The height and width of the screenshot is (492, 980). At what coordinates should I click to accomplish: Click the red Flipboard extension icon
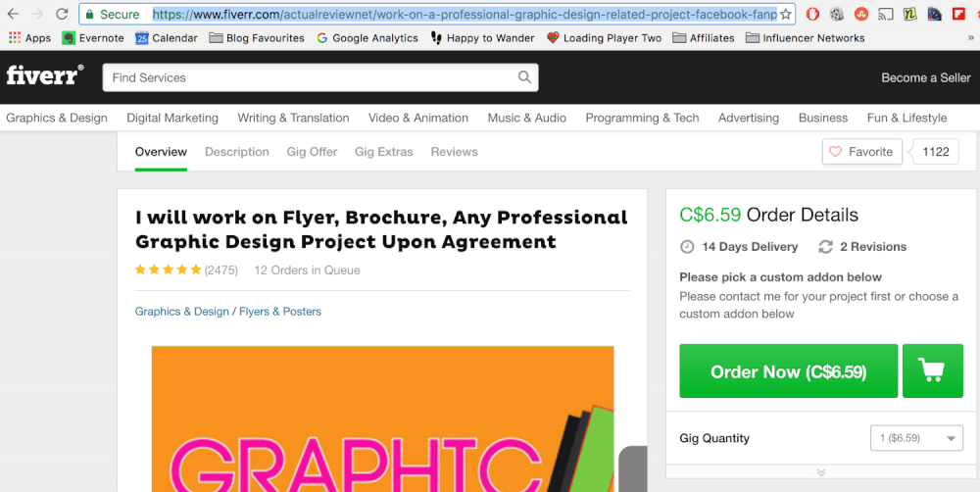click(958, 14)
